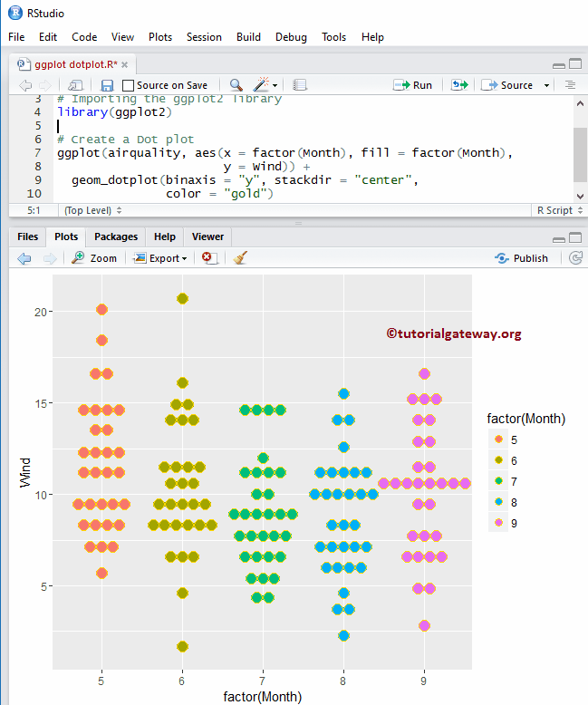Zoom the plot in new window
This screenshot has height=705, width=588.
(x=94, y=258)
